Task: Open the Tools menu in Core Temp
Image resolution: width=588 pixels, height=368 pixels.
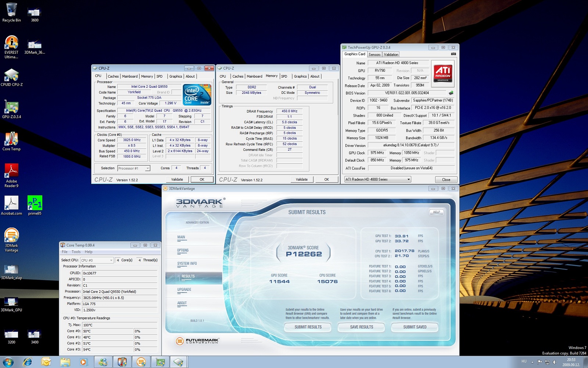Action: tap(76, 252)
